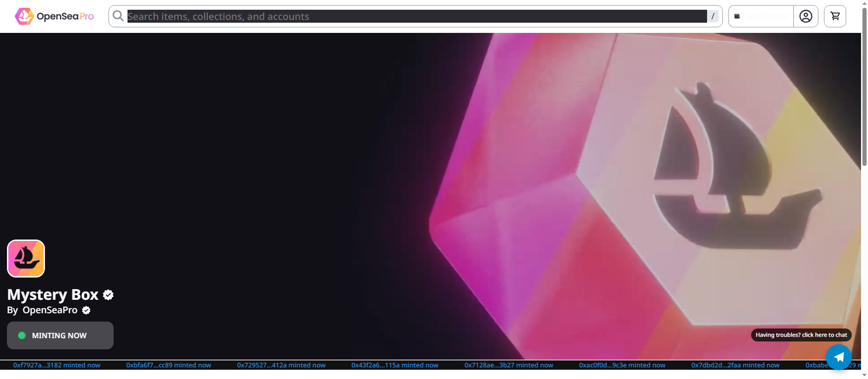This screenshot has width=868, height=379.
Task: Click the page vertical scrollbar thumb
Action: (x=864, y=86)
